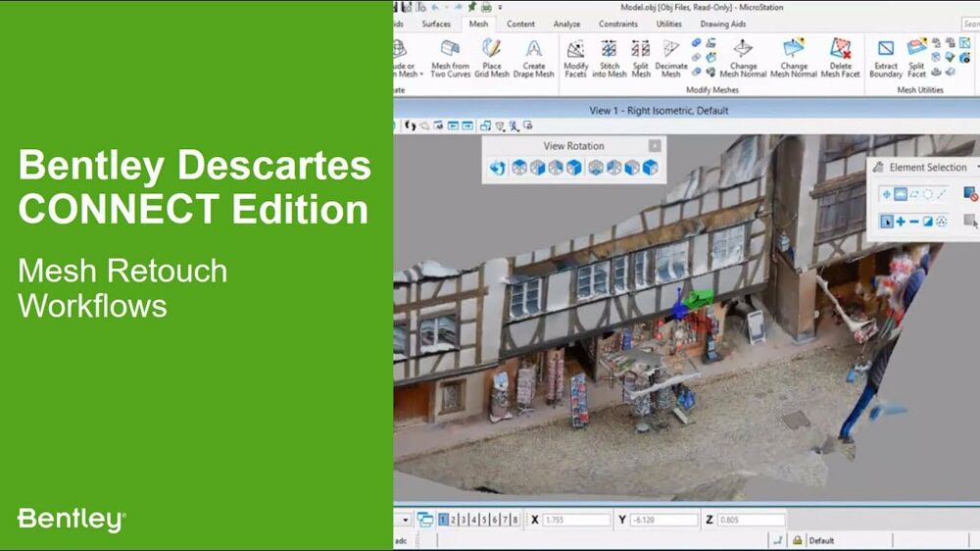
Task: Click the Print icon in quick access toolbar
Action: (x=486, y=7)
